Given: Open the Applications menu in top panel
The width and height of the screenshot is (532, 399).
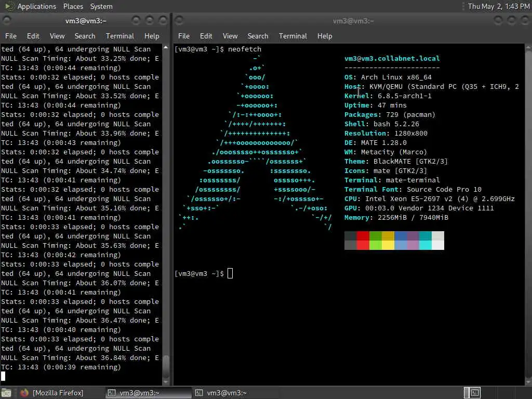Looking at the screenshot, I should [x=37, y=6].
